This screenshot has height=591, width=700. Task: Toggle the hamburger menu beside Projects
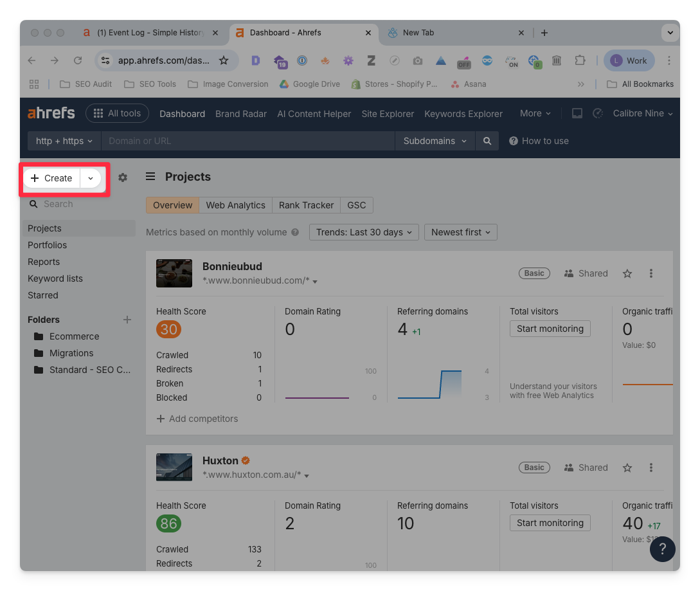click(150, 177)
